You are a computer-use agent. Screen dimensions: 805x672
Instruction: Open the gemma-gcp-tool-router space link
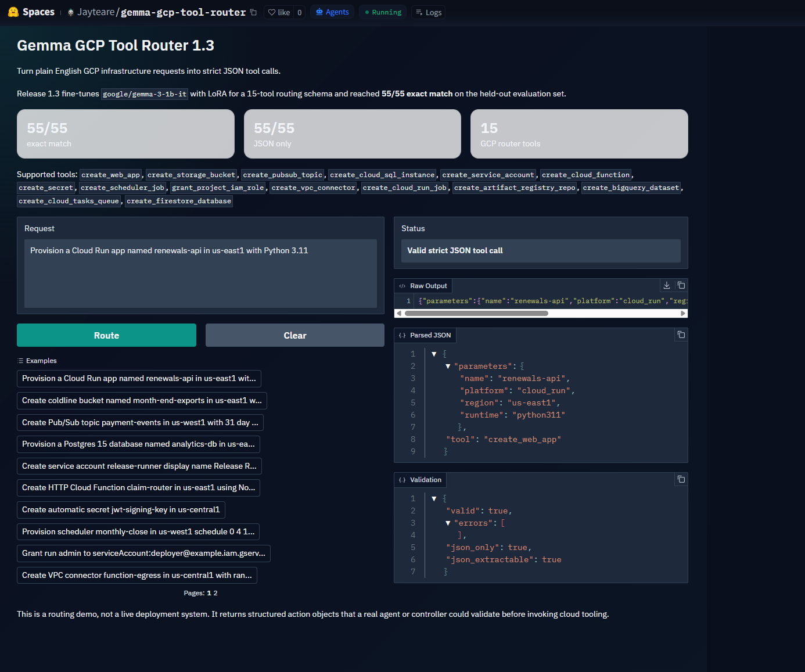point(183,12)
